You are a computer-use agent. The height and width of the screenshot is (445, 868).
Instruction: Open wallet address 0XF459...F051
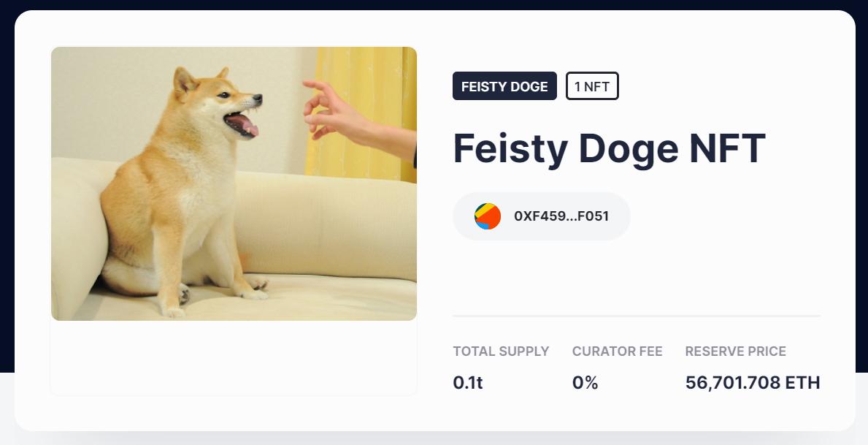click(x=561, y=216)
